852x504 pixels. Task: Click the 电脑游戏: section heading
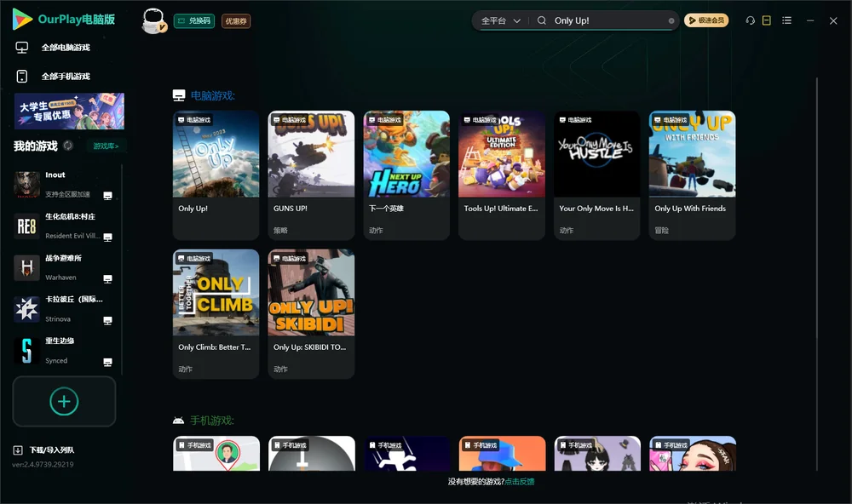[212, 96]
